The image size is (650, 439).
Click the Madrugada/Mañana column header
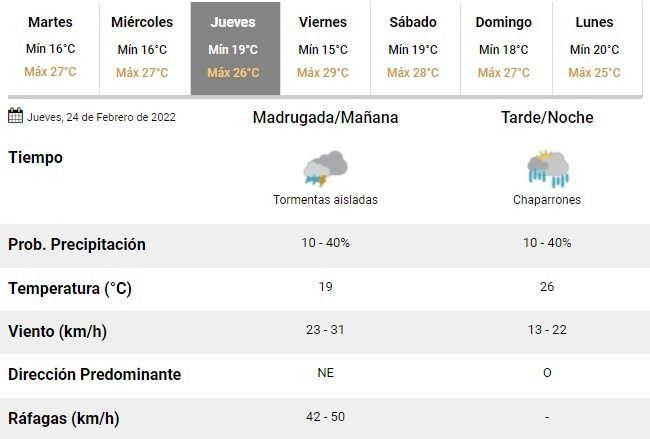click(x=325, y=117)
